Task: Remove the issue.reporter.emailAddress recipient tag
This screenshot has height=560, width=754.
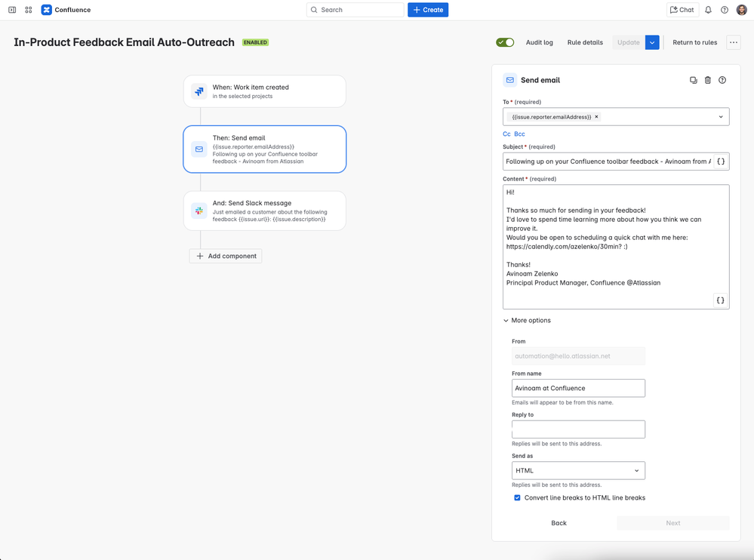Action: point(597,117)
